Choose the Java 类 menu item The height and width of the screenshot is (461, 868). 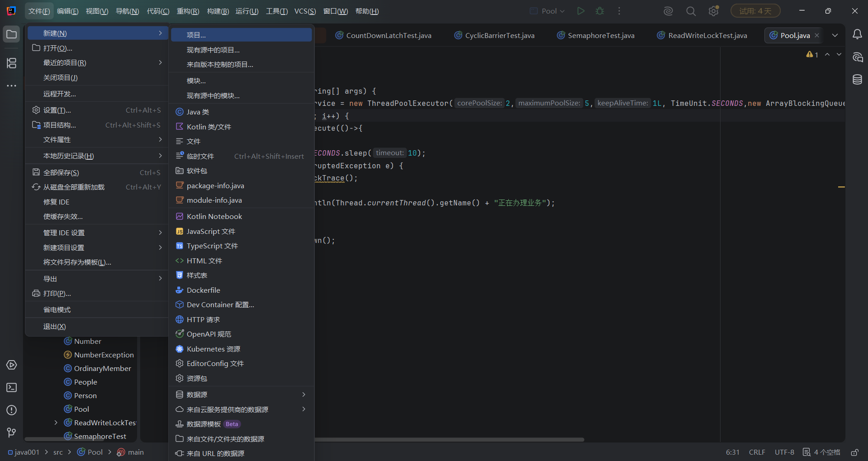tap(242, 112)
